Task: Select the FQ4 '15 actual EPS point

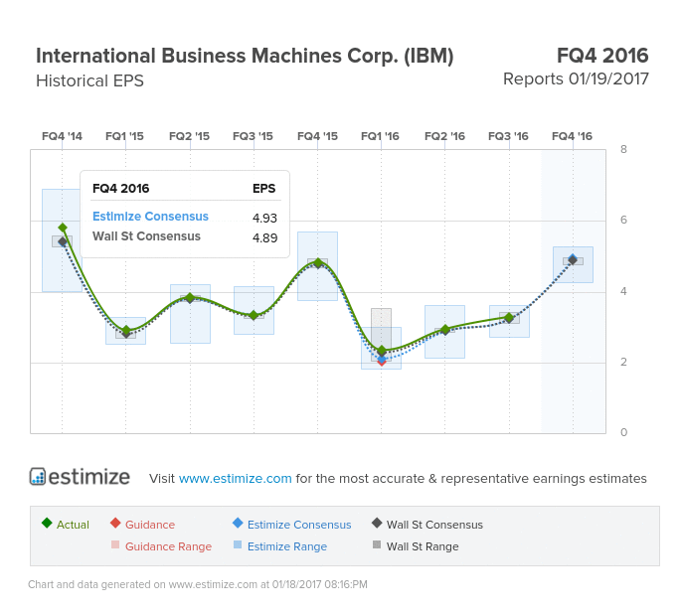Action: [318, 262]
